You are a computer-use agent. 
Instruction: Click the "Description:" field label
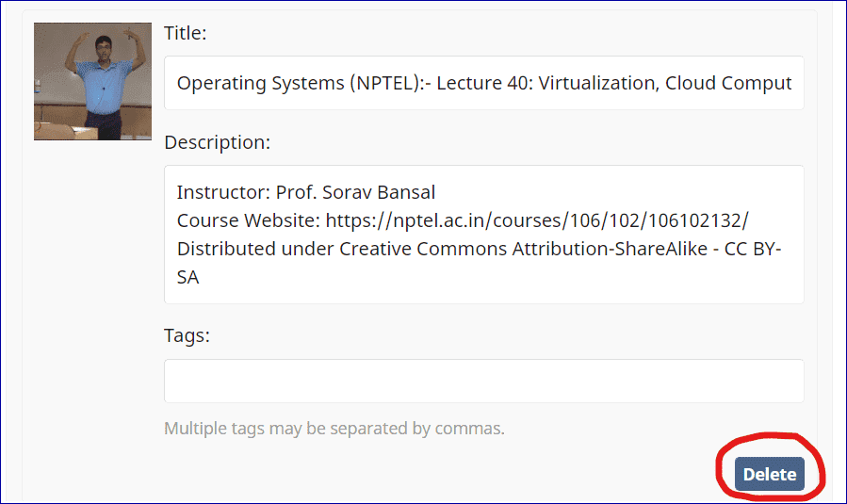[x=217, y=142]
